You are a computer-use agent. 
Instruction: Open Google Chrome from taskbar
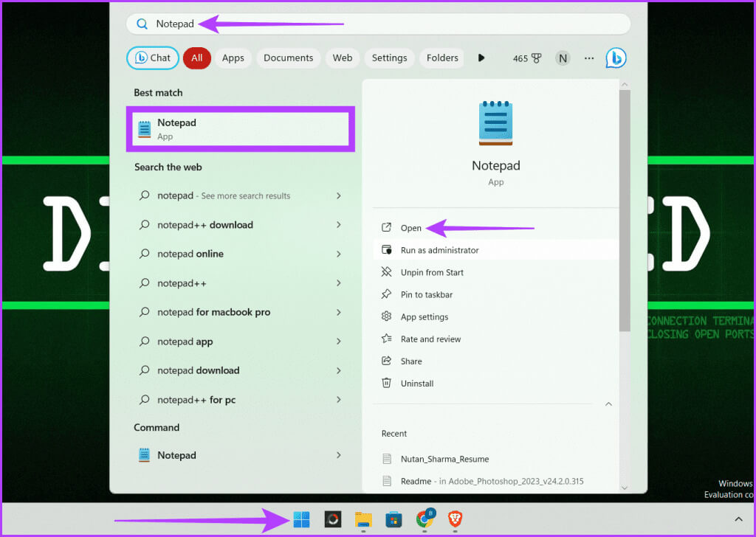tap(425, 519)
